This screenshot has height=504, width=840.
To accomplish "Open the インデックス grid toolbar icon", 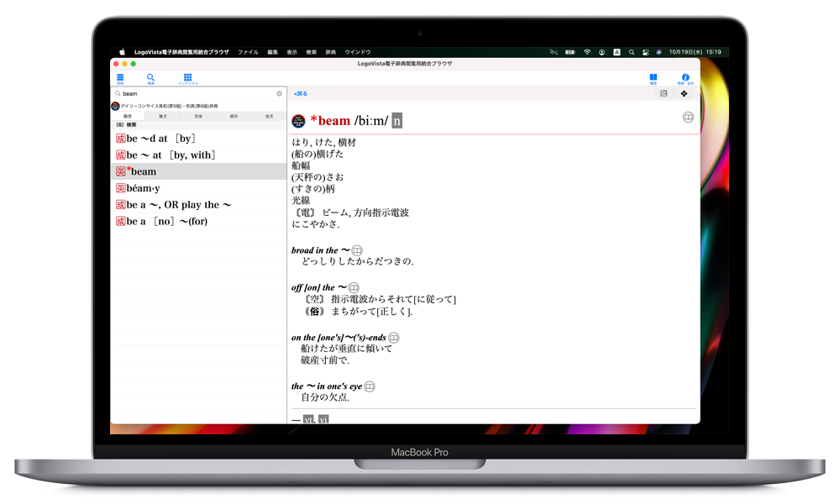I will coord(187,79).
